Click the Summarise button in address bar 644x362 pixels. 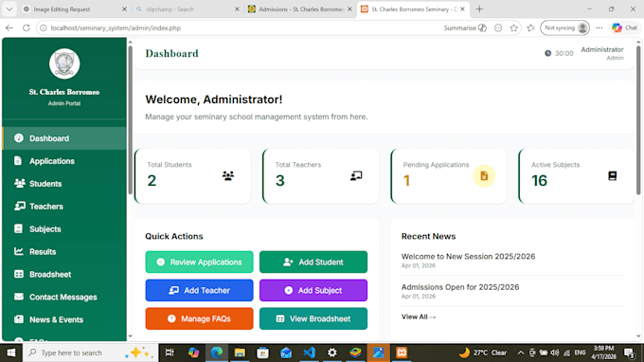coord(465,27)
